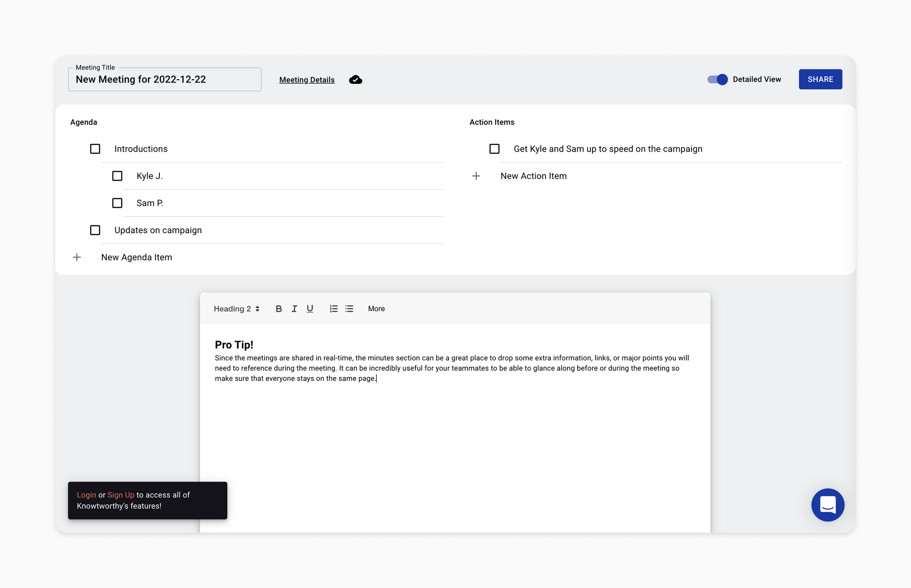Check the Updates on campaign checkbox

click(95, 230)
